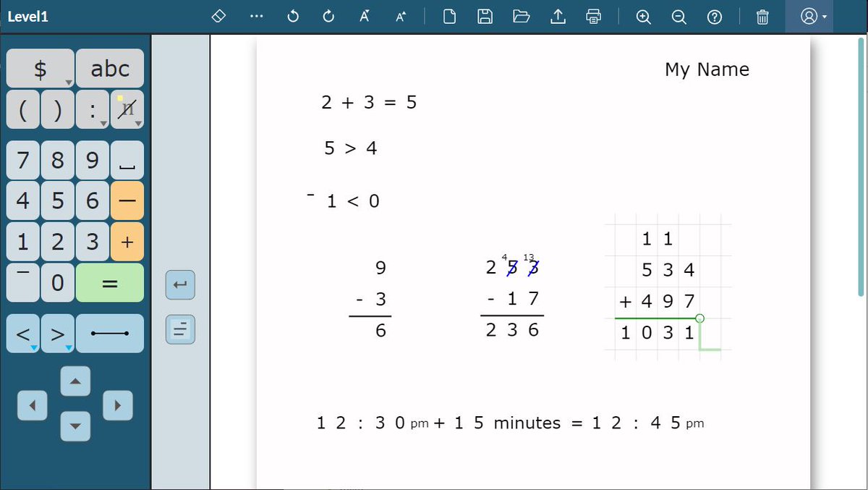This screenshot has width=868, height=490.
Task: Click the number 5 key
Action: (x=58, y=200)
